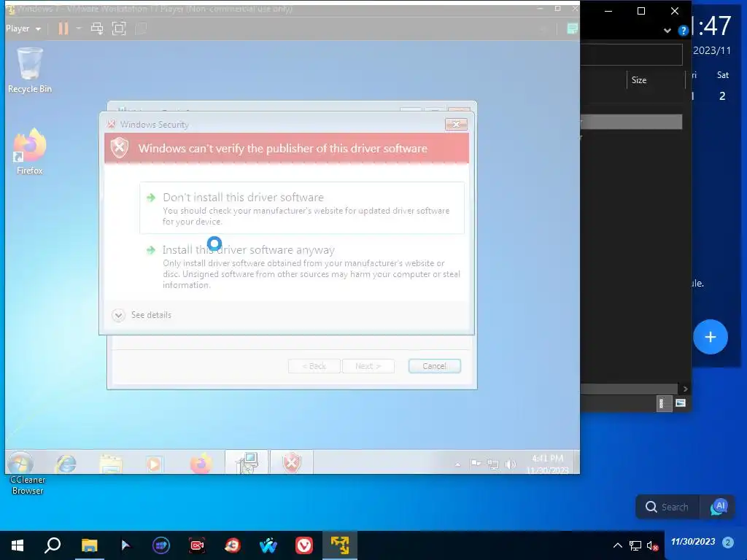The width and height of the screenshot is (747, 560).
Task: Open the blue W app on host taskbar
Action: pos(268,545)
